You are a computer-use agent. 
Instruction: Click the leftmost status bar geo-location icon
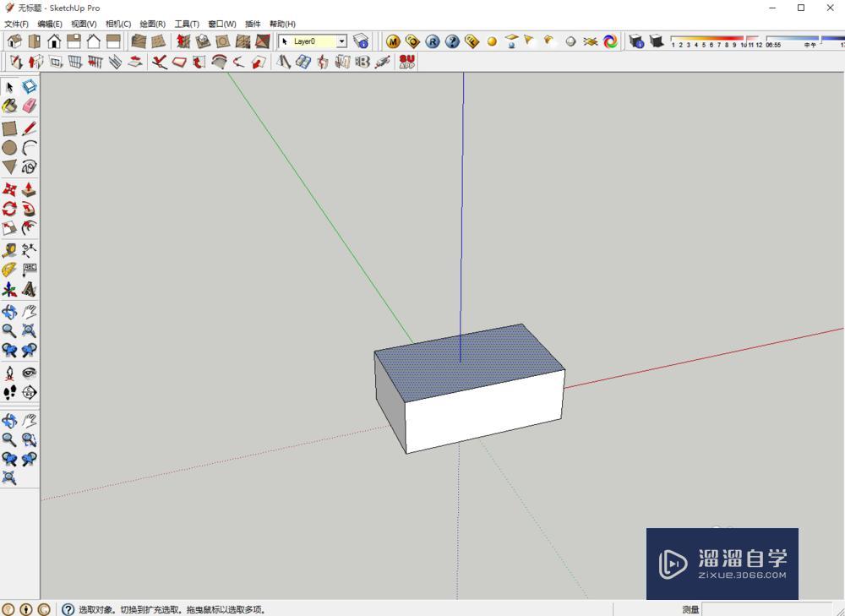coord(9,609)
